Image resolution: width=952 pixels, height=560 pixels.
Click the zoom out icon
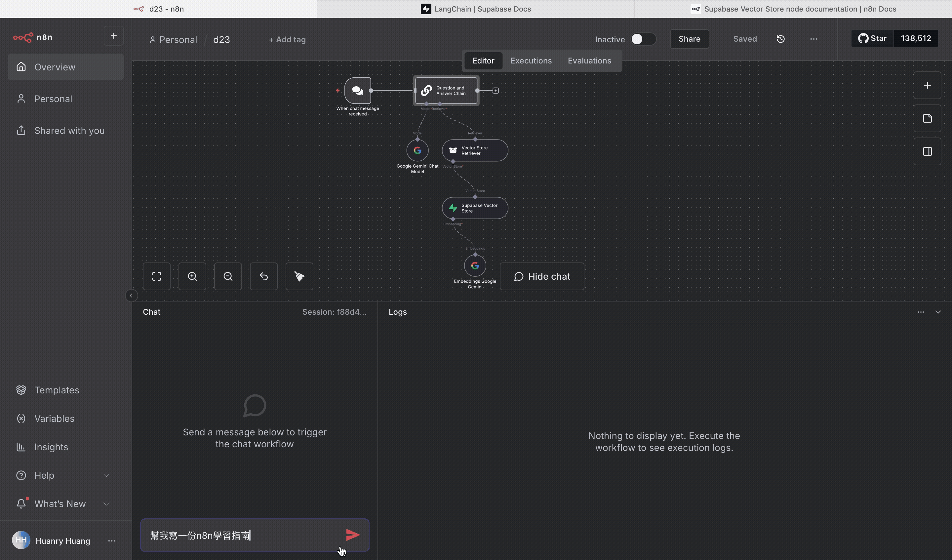tap(228, 276)
